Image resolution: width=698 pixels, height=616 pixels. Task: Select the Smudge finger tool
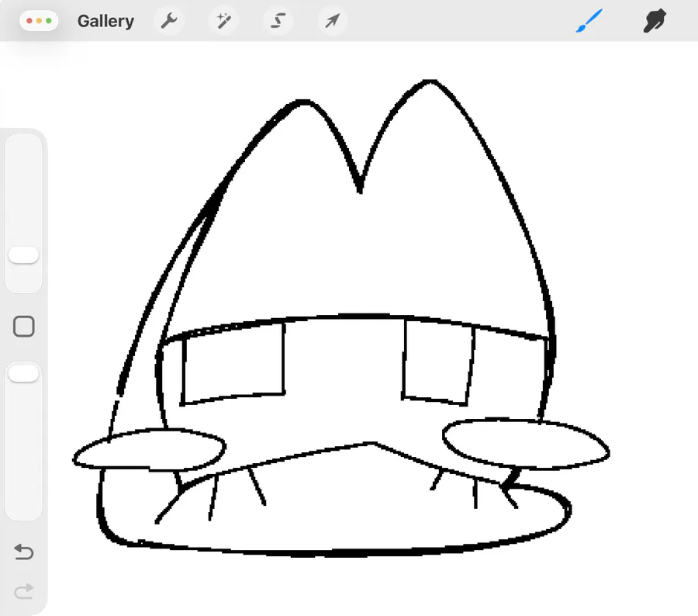click(655, 20)
